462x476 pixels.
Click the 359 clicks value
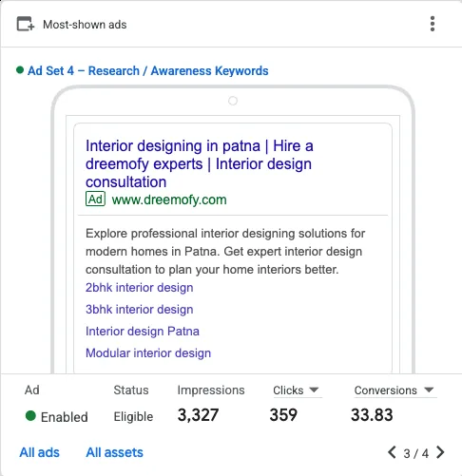pos(283,415)
